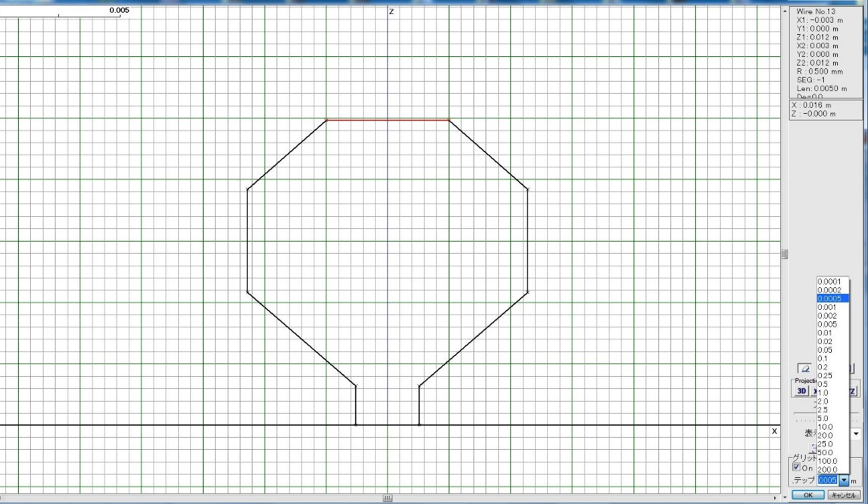This screenshot has width=868, height=504.
Task: Click the grid step value field
Action: click(828, 481)
